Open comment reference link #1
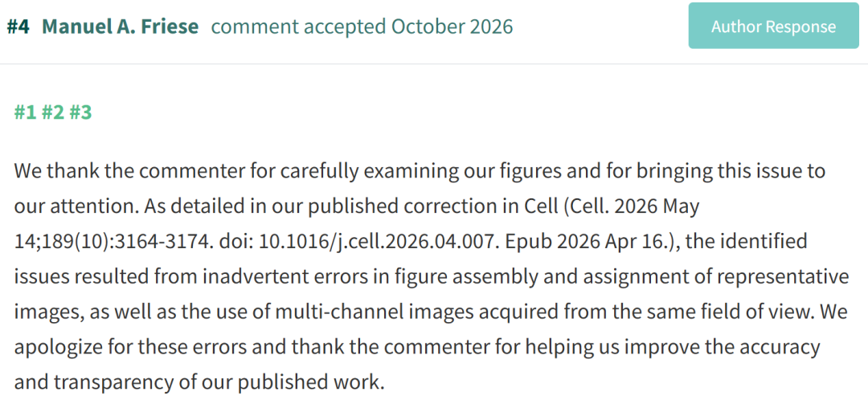This screenshot has height=396, width=868. coord(25,112)
